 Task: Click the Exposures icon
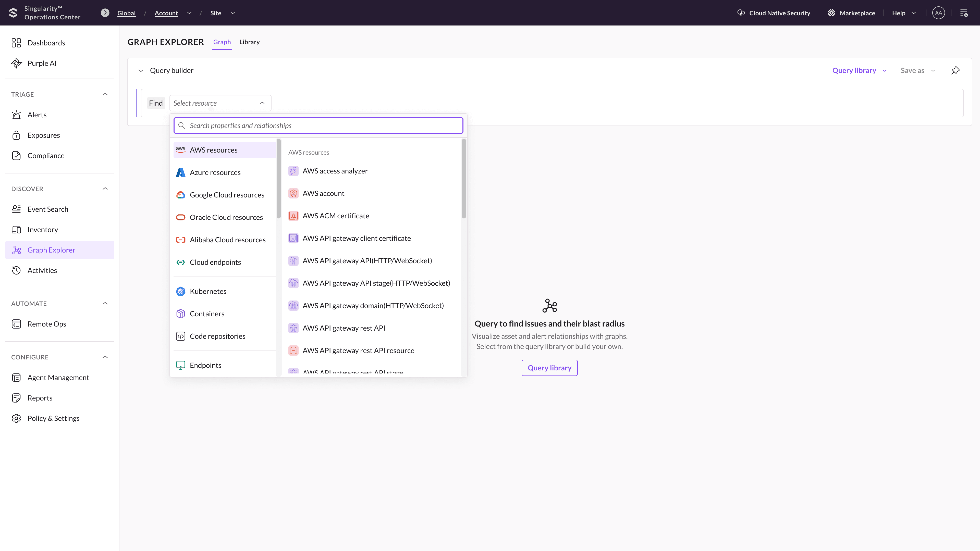pyautogui.click(x=16, y=135)
